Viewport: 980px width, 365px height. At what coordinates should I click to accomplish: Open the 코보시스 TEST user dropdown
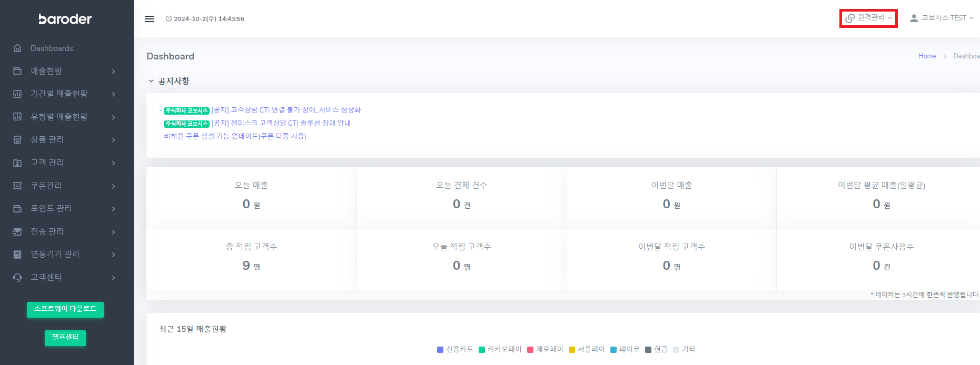coord(942,18)
